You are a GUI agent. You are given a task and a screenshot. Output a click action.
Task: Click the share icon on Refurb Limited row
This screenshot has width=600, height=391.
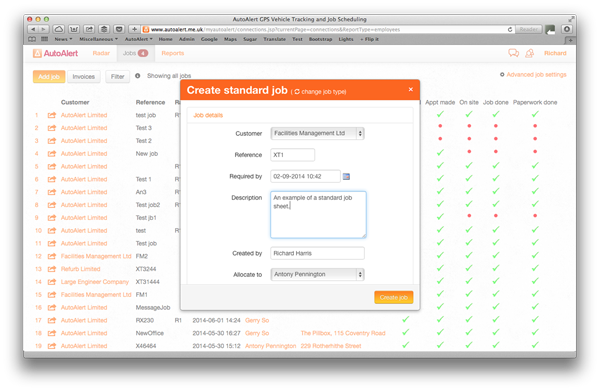coord(52,269)
